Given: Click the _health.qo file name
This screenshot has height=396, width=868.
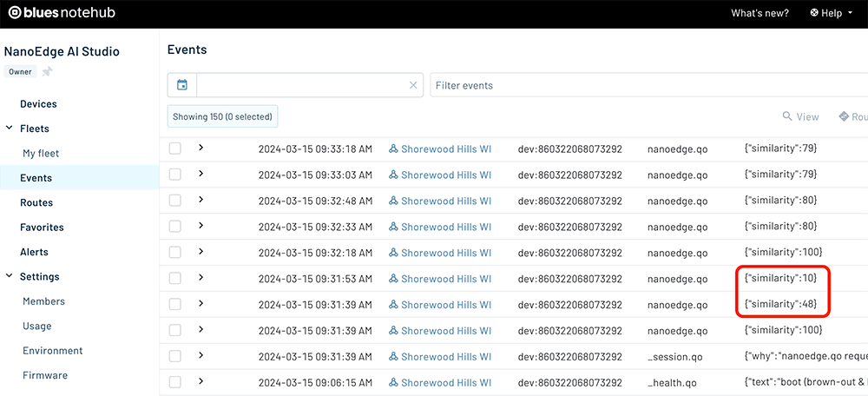Looking at the screenshot, I should tap(672, 383).
